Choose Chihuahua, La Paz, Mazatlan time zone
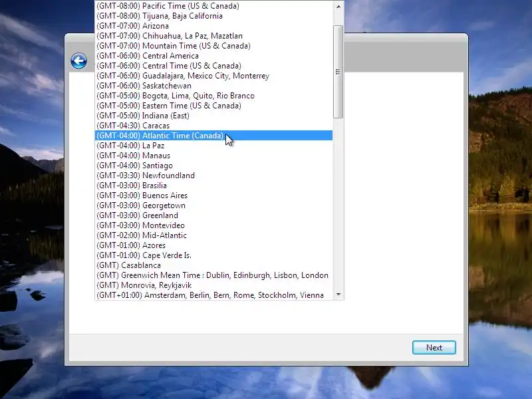532x399 pixels. pyautogui.click(x=213, y=36)
